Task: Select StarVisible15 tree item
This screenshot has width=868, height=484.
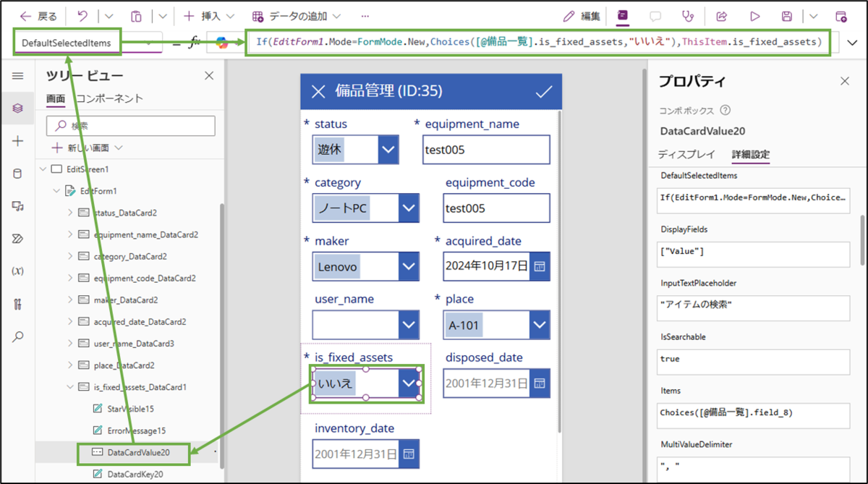Action: click(x=130, y=409)
